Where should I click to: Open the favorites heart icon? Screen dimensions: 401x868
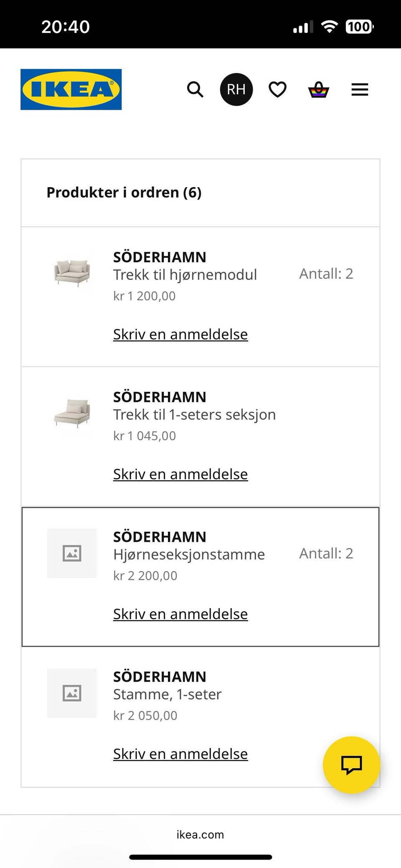[x=277, y=89]
